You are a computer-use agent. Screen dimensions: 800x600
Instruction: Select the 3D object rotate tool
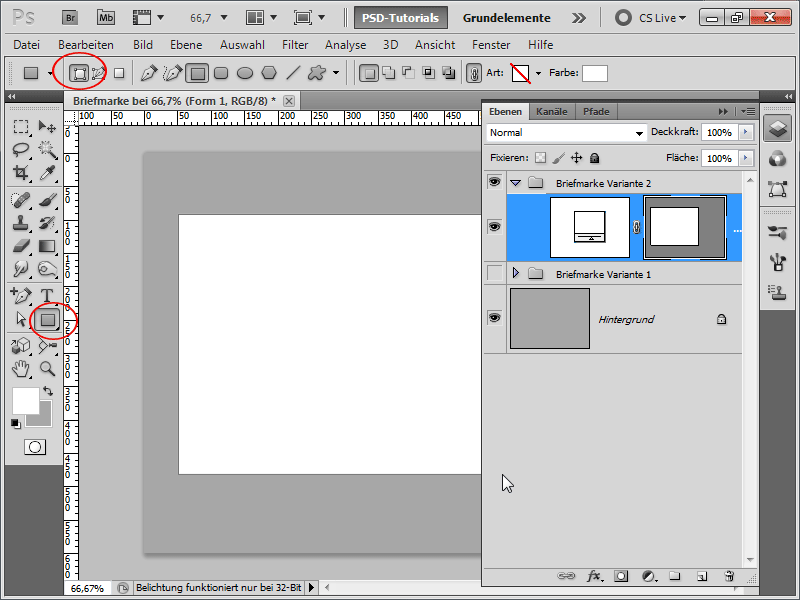tap(20, 346)
